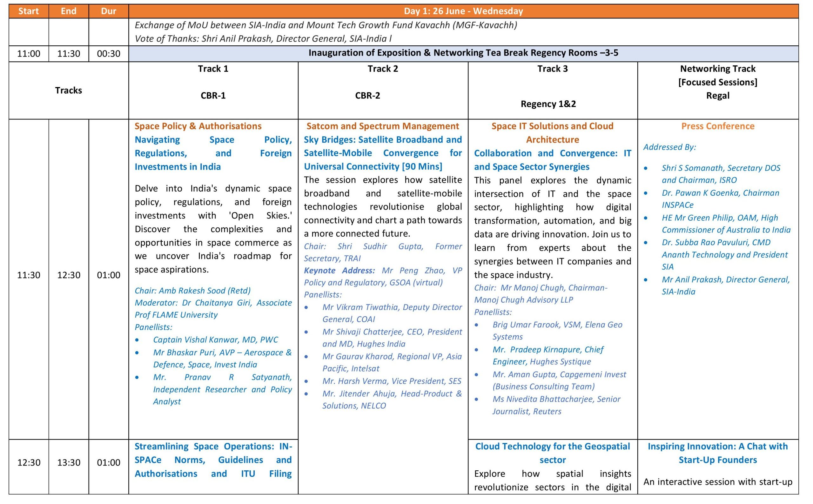This screenshot has width=813, height=504.
Task: Click the Start column header
Action: (28, 11)
